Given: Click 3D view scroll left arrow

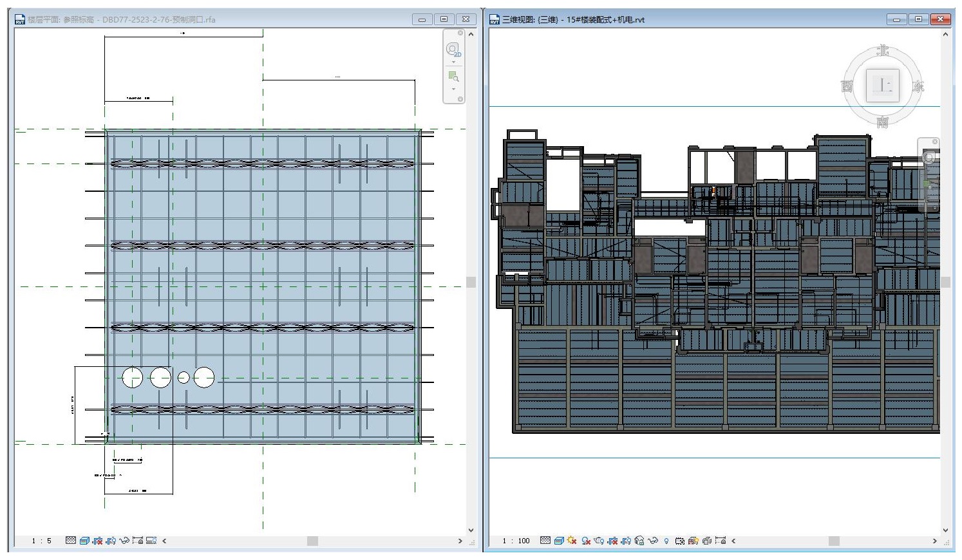Looking at the screenshot, I should [x=733, y=541].
